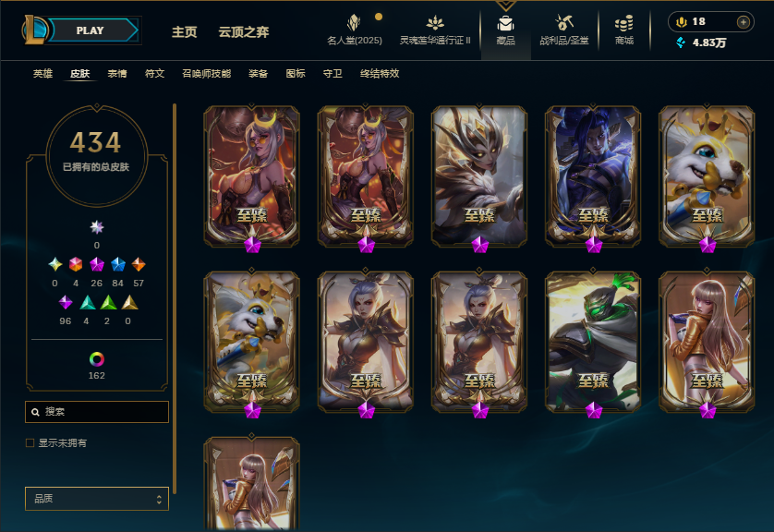Select the green armored 至臻 skin card
The width and height of the screenshot is (774, 532).
[593, 342]
